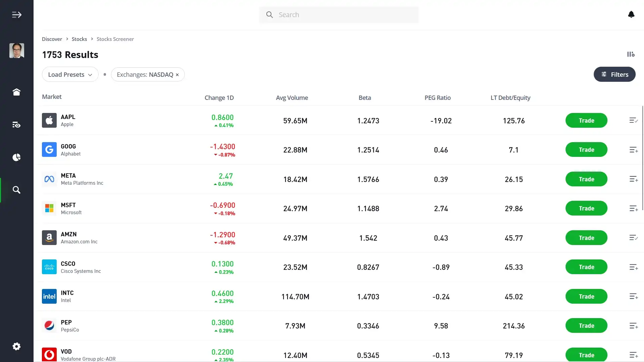Click Trade button for AMZN
The width and height of the screenshot is (644, 362).
pyautogui.click(x=586, y=238)
